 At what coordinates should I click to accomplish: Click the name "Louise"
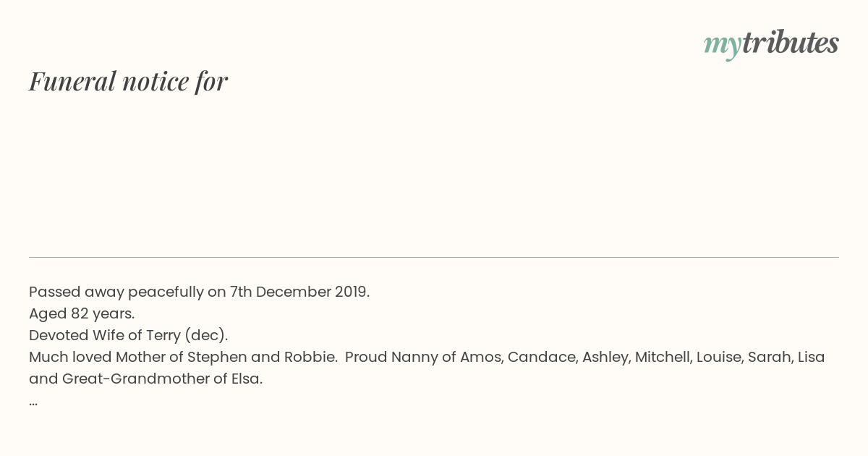coord(720,357)
